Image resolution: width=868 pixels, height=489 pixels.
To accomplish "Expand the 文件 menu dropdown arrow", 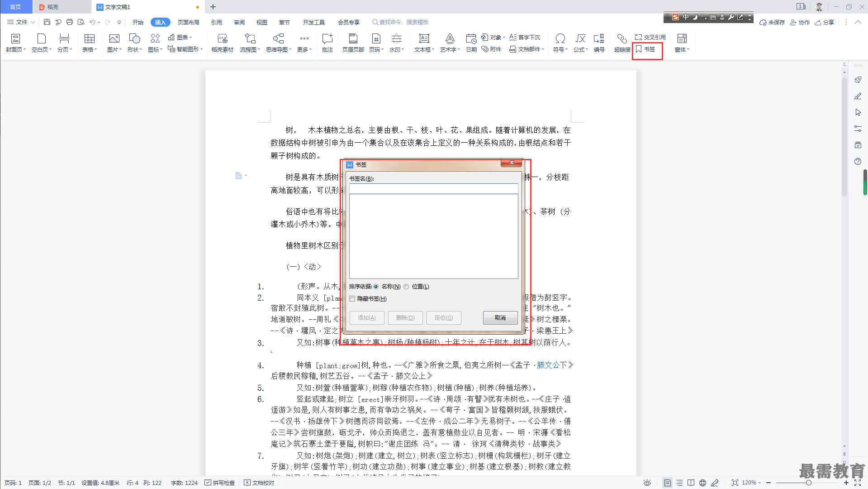I will 33,22.
